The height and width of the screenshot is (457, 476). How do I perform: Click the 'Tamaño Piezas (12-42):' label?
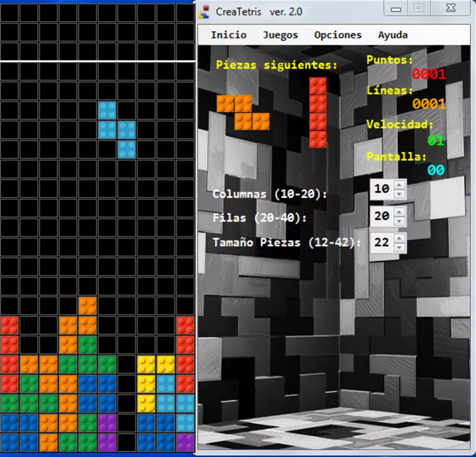tap(287, 242)
